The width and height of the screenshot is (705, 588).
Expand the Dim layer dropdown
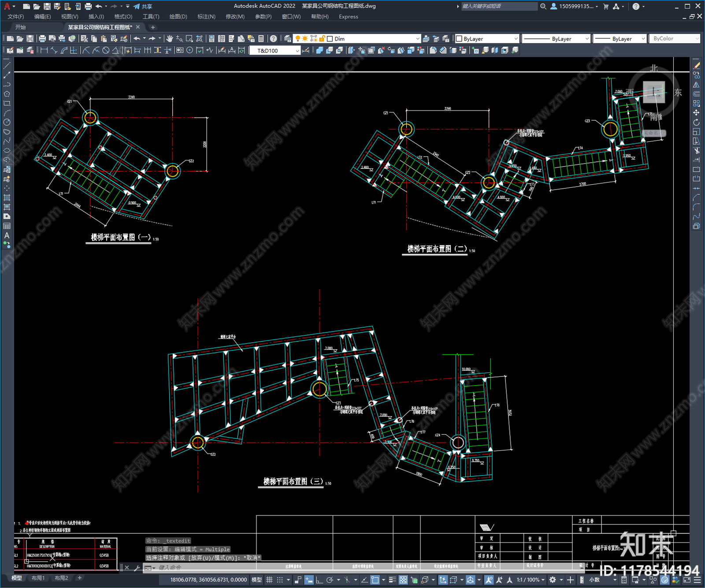[417, 39]
